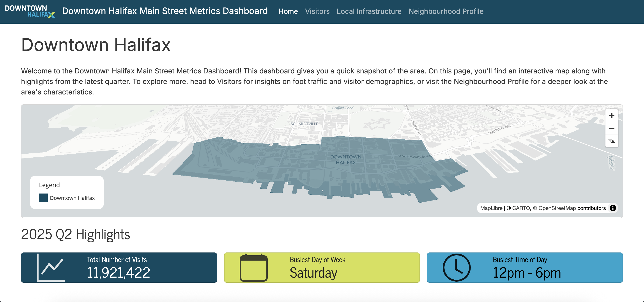Screen dimensions: 644x302
Task: Click the map zoom in plus button
Action: (x=612, y=115)
